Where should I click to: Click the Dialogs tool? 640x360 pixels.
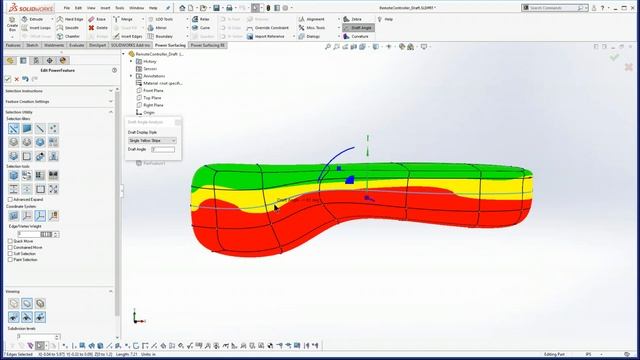[x=309, y=36]
